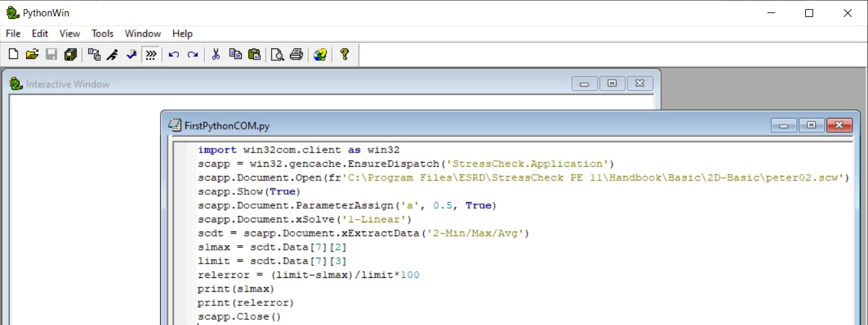
Task: Maximize the FirstPythonCOM.py editor window
Action: point(812,125)
